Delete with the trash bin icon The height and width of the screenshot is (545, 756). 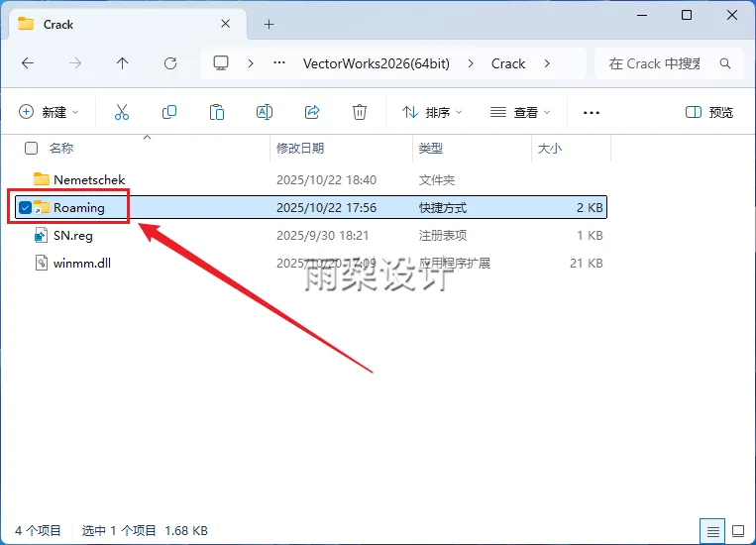(360, 112)
